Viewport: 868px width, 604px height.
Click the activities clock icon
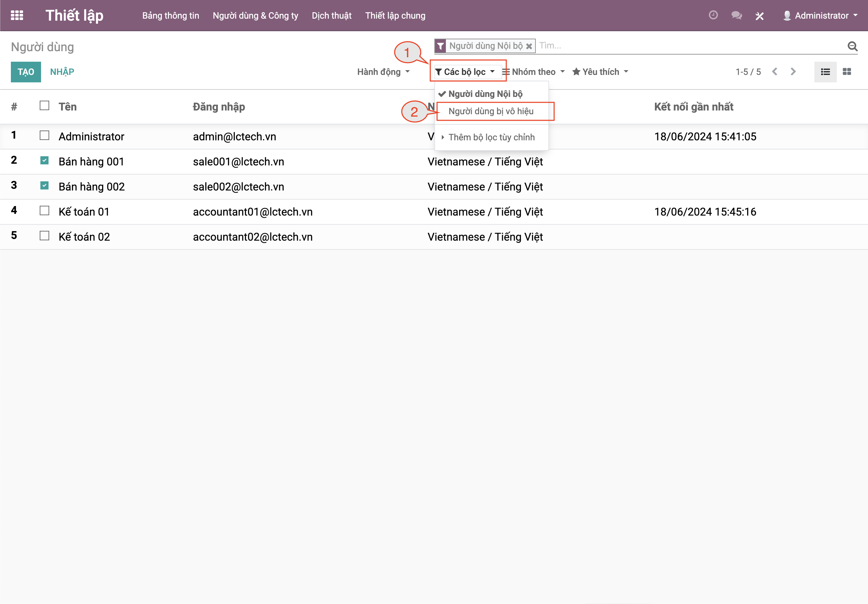click(x=713, y=16)
